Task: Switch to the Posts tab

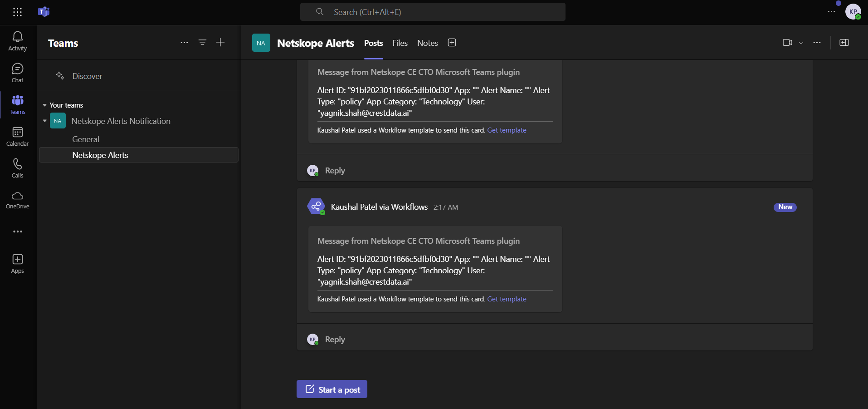Action: [x=374, y=43]
